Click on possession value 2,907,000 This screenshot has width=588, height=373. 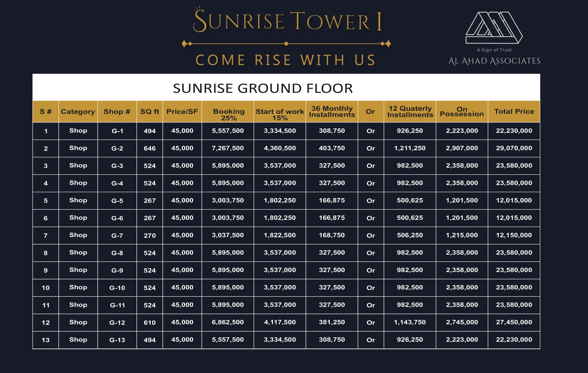click(x=462, y=148)
